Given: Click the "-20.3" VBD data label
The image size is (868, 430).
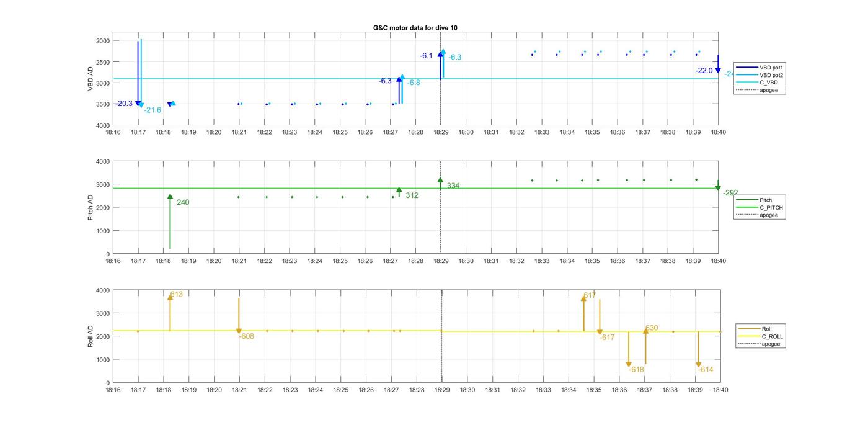Looking at the screenshot, I should coord(124,104).
